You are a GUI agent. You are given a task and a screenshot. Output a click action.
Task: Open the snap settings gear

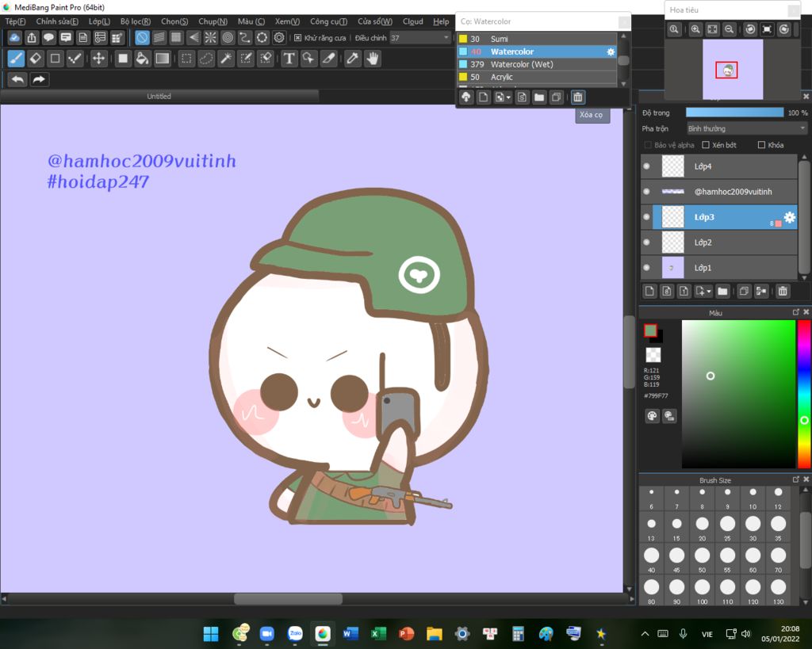[279, 37]
